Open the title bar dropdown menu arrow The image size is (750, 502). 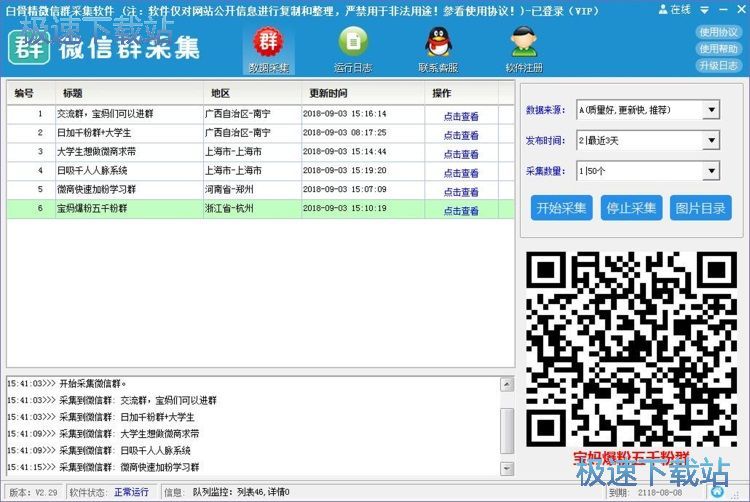pyautogui.click(x=705, y=10)
